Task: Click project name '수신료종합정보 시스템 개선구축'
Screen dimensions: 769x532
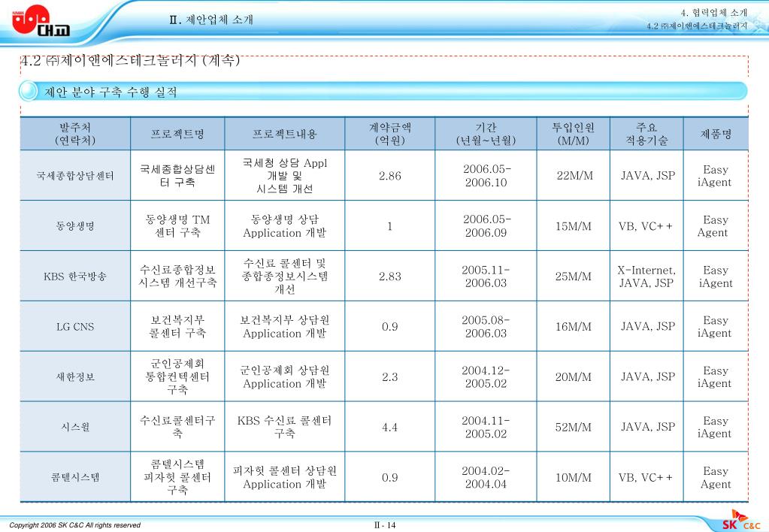Action: pyautogui.click(x=177, y=276)
